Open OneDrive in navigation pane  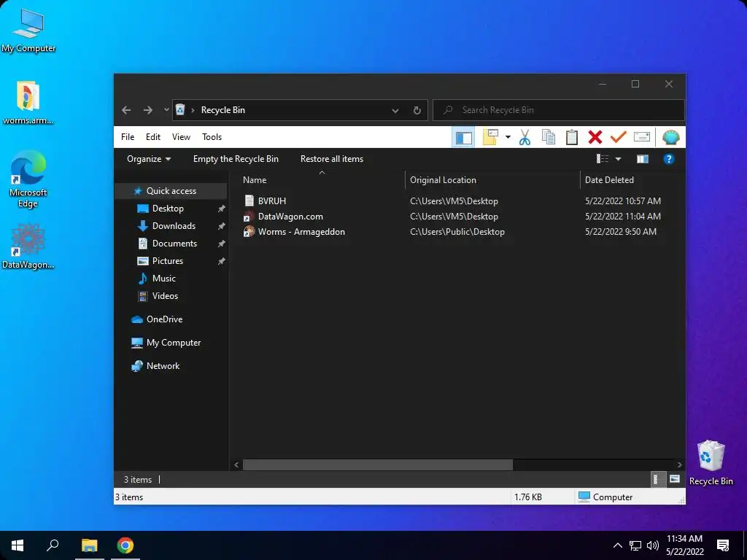point(164,319)
